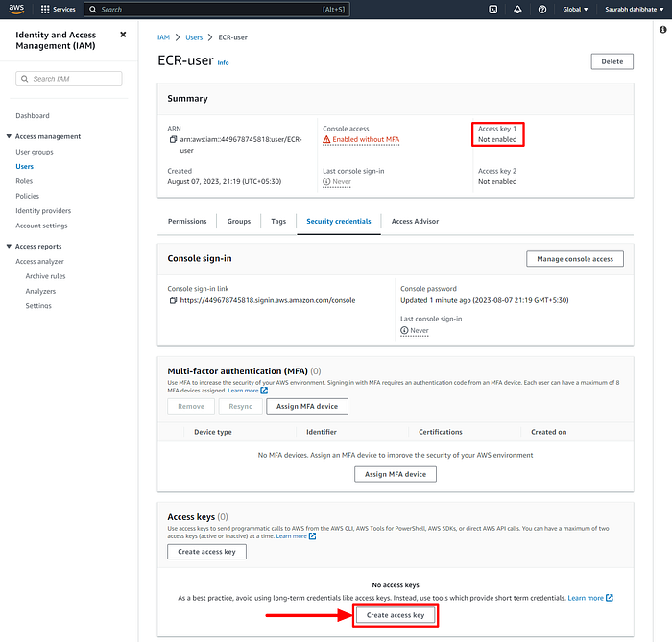
Task: Focus the top Search bar
Action: (217, 9)
